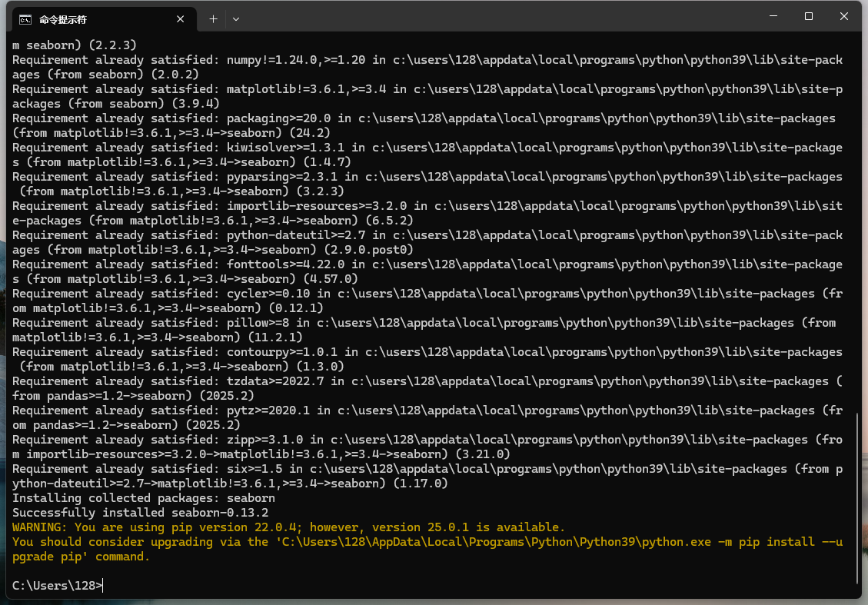Click 'Successfully installed seaborn-0.13.2' line
Viewport: 868px width, 605px height.
[140, 513]
